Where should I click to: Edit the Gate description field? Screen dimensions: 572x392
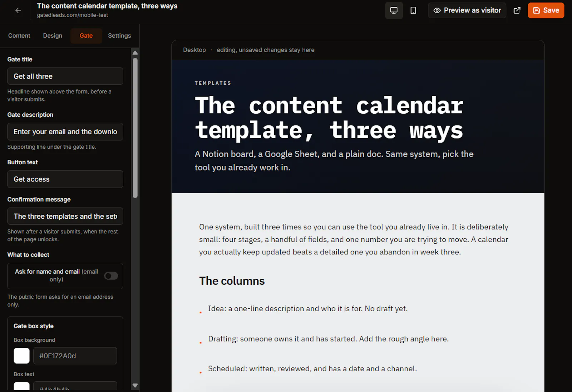point(65,132)
